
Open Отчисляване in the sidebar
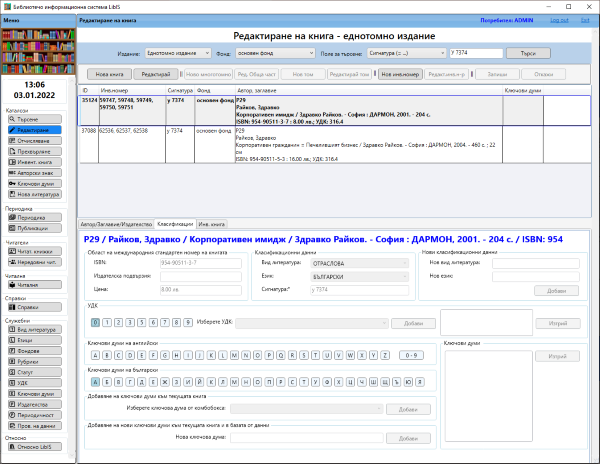pyautogui.click(x=33, y=140)
